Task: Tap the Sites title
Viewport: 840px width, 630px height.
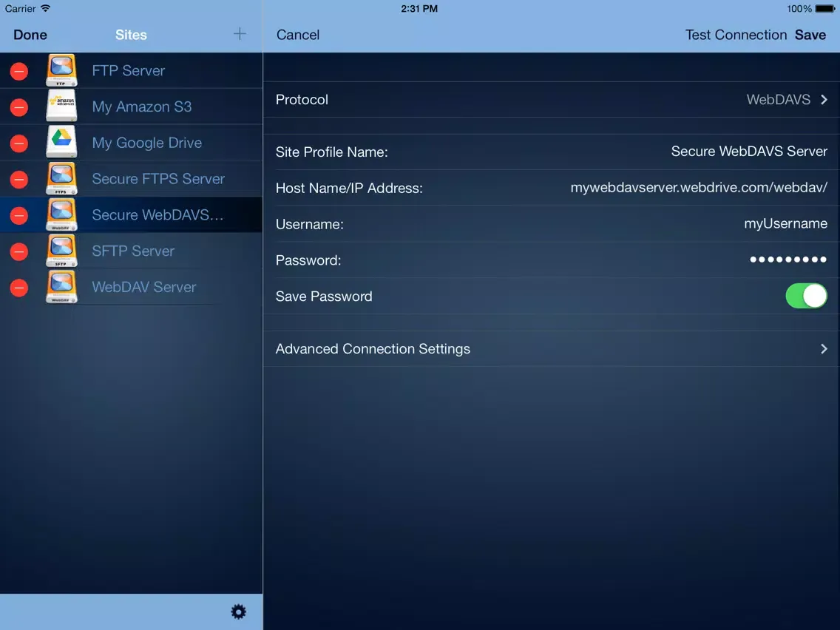Action: click(131, 35)
